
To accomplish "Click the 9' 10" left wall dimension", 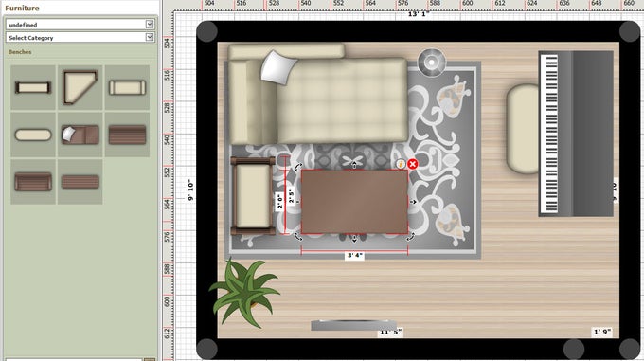I will [x=190, y=190].
